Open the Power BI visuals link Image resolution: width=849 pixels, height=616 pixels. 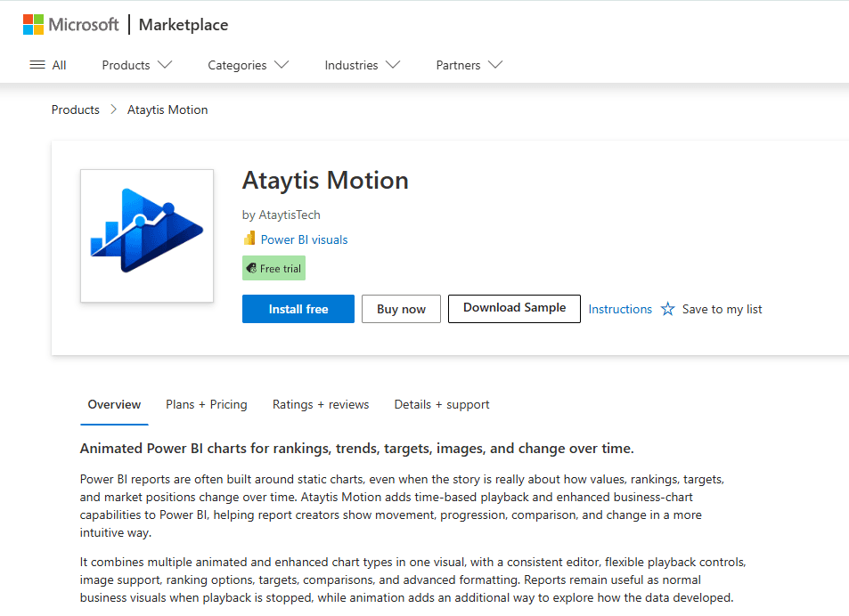[x=305, y=239]
